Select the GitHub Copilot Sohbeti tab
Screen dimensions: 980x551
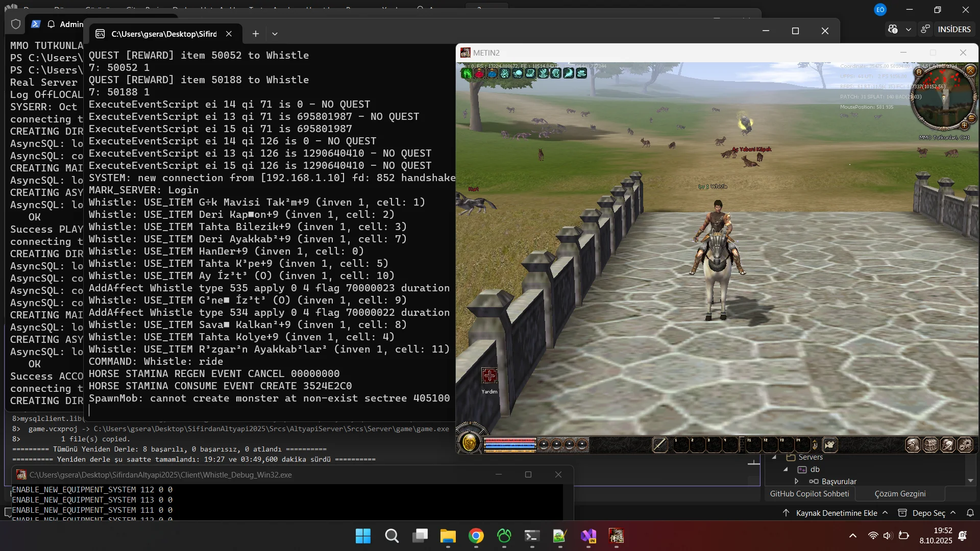click(809, 493)
